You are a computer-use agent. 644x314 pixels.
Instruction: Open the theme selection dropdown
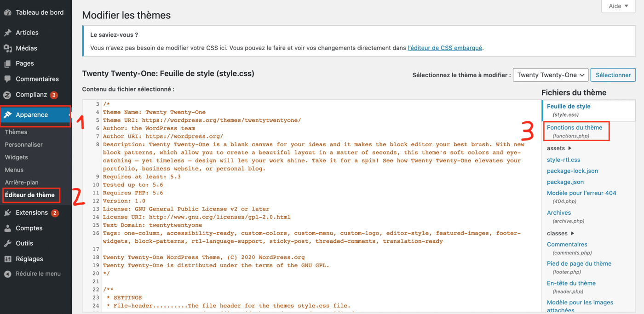(550, 75)
